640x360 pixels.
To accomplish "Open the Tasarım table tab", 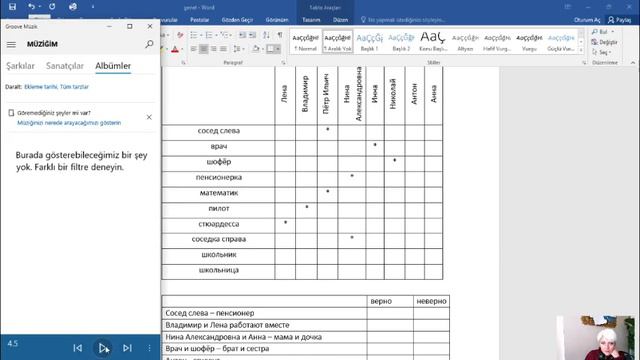I will (311, 20).
